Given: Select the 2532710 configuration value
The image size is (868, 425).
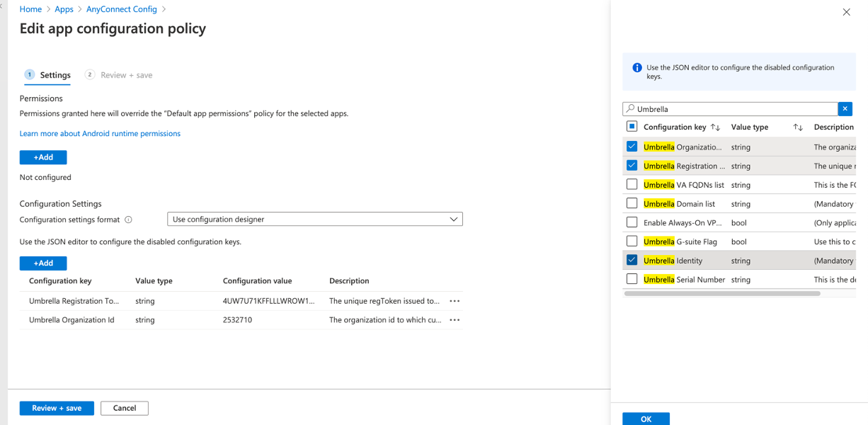Looking at the screenshot, I should pos(237,320).
